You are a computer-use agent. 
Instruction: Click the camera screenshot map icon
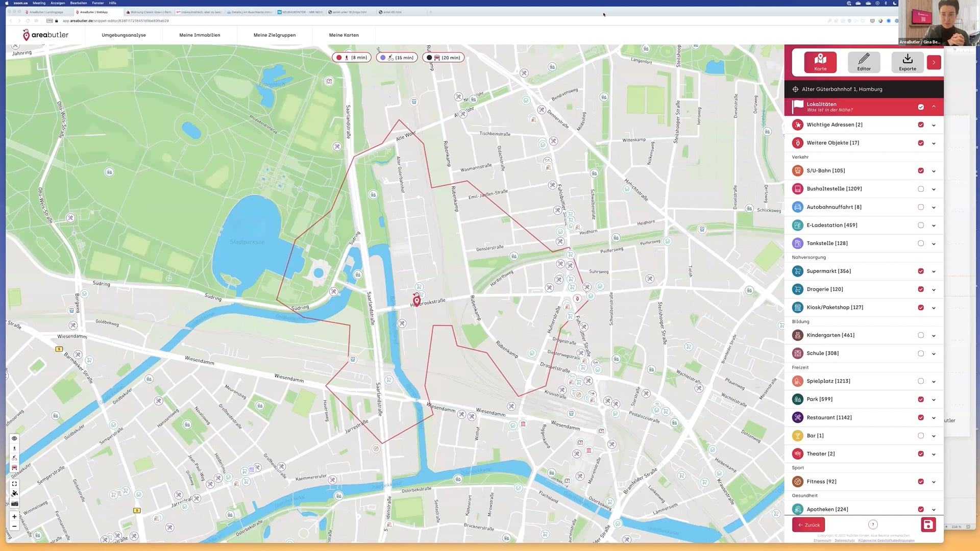(14, 504)
